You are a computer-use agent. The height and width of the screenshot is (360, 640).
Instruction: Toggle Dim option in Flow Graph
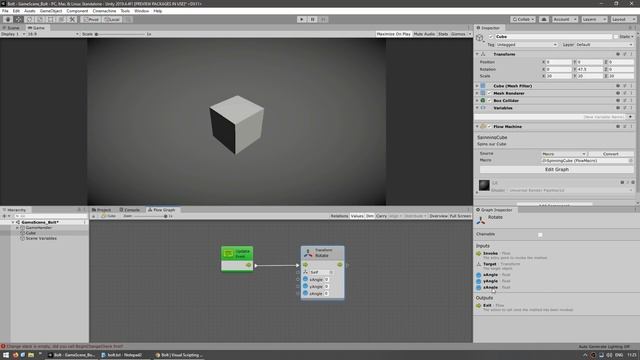pyautogui.click(x=370, y=216)
